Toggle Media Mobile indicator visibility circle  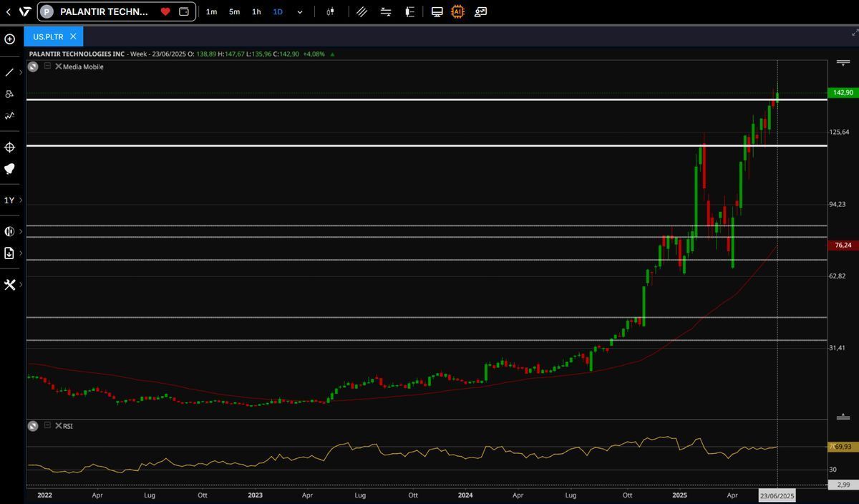point(33,67)
